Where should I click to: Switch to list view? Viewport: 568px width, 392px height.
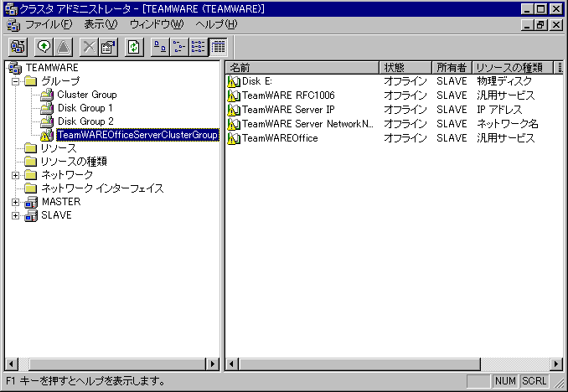point(199,47)
